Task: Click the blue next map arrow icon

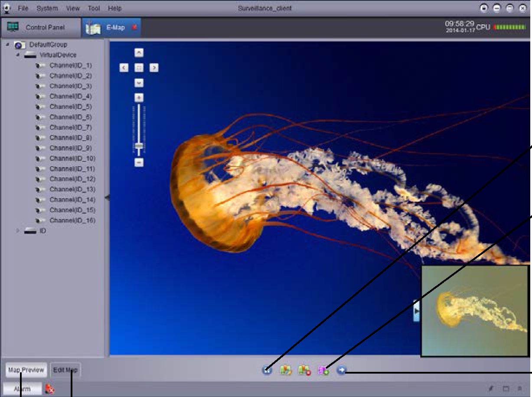Action: pyautogui.click(x=342, y=370)
